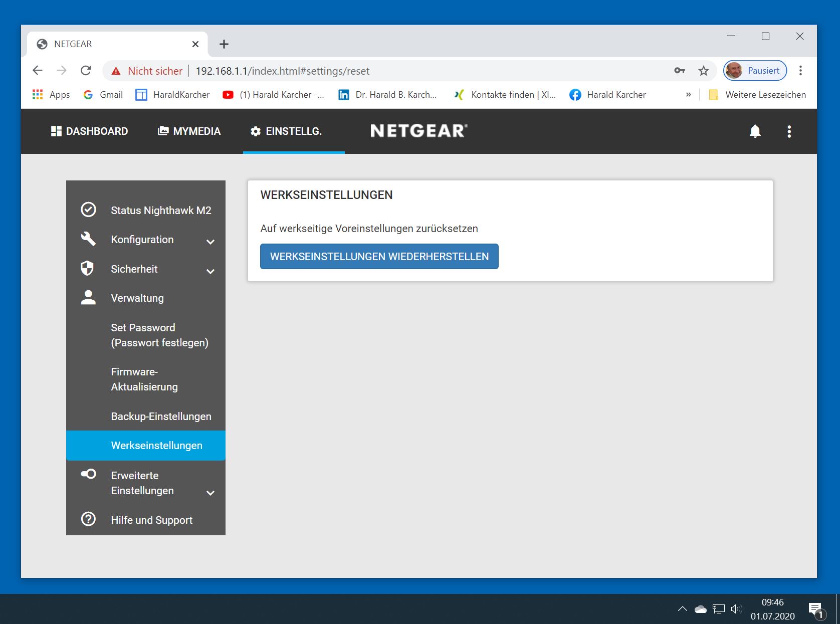This screenshot has height=624, width=840.
Task: Click the saved password key icon
Action: [679, 71]
